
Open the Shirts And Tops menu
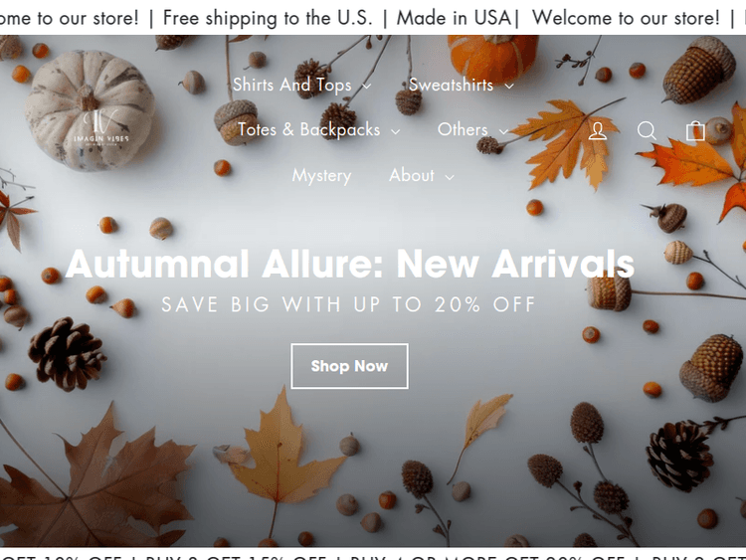[x=292, y=85]
